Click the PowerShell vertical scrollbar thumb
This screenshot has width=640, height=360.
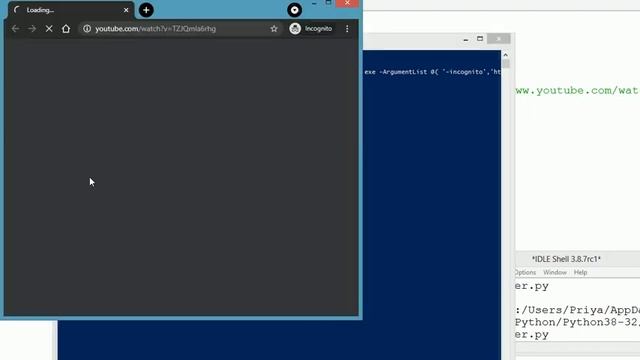506,64
